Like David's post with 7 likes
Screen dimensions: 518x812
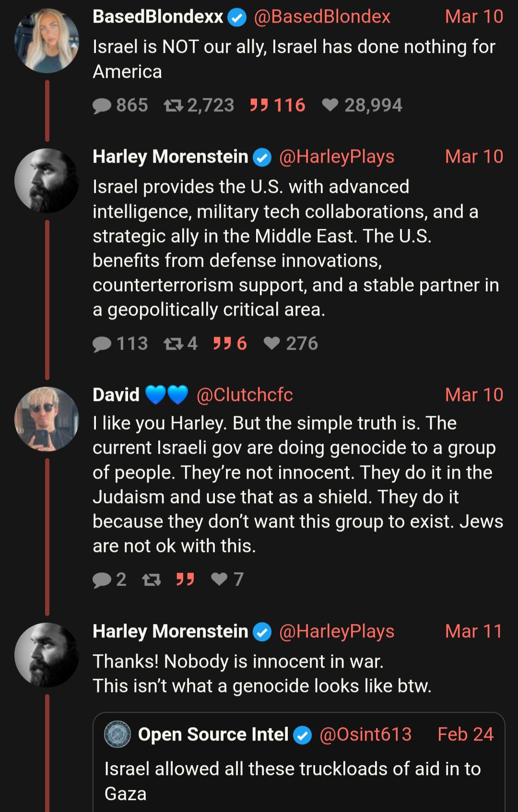pyautogui.click(x=220, y=579)
